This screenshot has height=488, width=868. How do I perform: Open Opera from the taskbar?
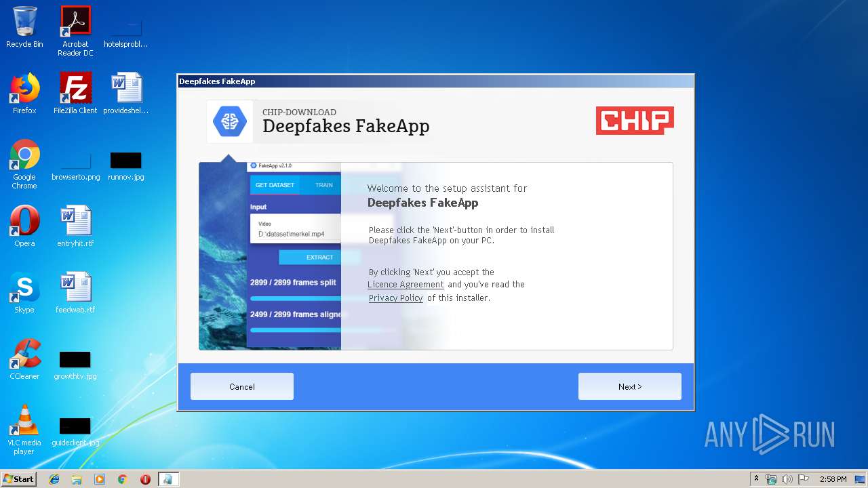click(x=145, y=479)
